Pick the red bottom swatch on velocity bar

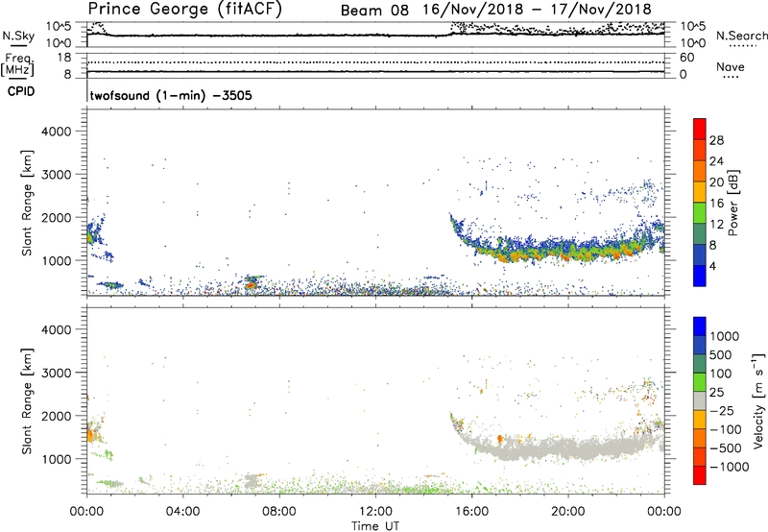700,475
